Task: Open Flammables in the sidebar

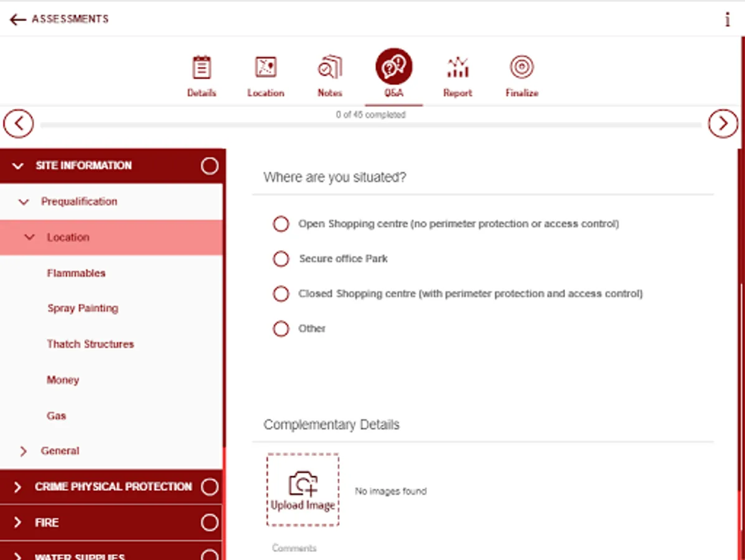Action: point(76,273)
